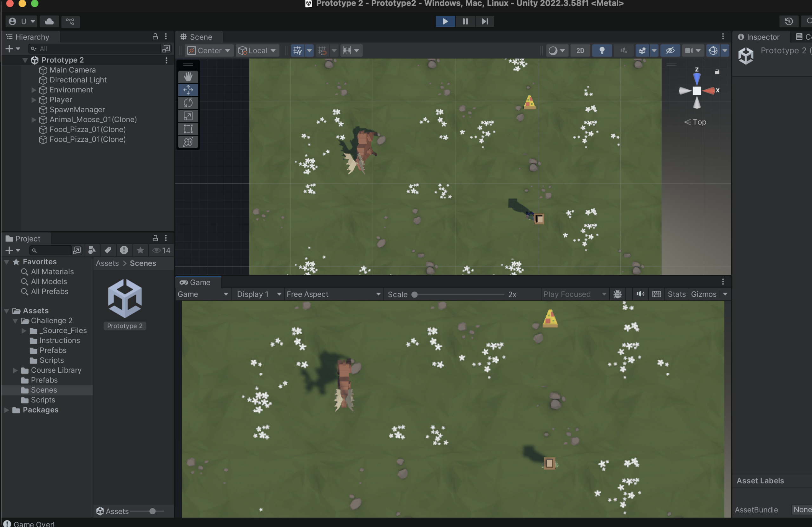The image size is (812, 527).
Task: Select the Rect transform tool
Action: click(x=188, y=129)
